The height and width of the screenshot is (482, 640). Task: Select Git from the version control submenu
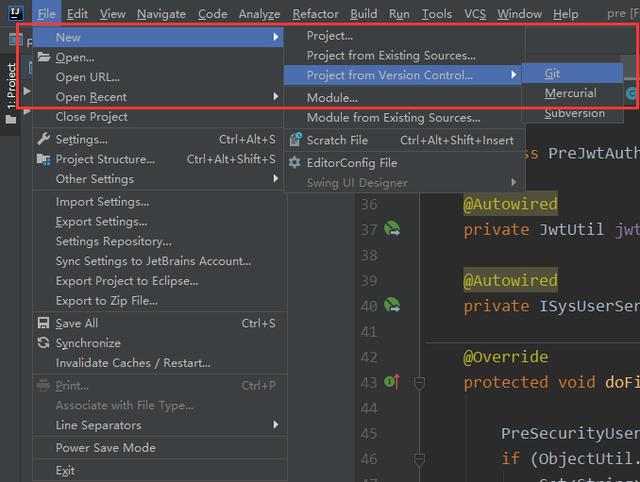coord(572,73)
